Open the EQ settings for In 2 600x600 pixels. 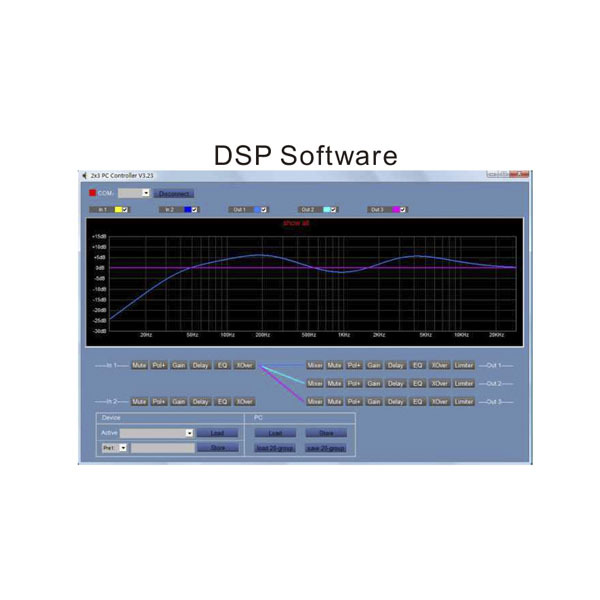[222, 401]
